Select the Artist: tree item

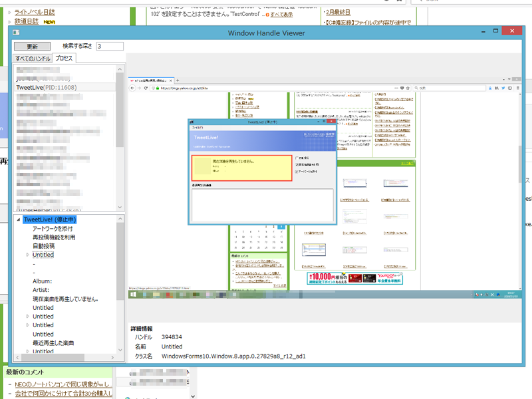click(x=41, y=290)
